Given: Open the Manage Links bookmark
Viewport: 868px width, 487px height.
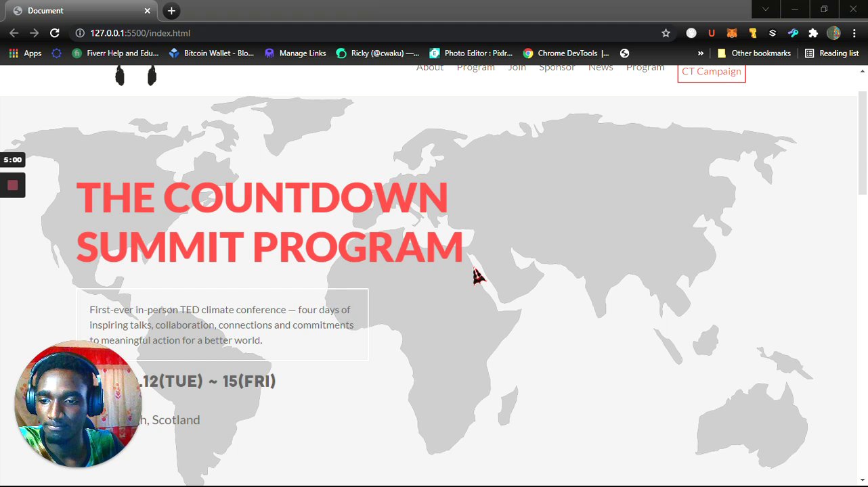Looking at the screenshot, I should (295, 53).
